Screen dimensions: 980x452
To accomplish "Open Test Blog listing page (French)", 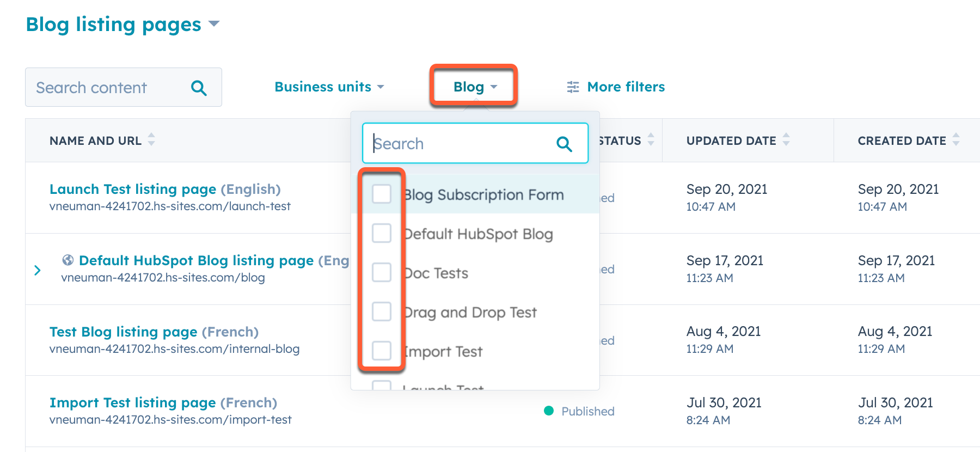I will point(123,332).
